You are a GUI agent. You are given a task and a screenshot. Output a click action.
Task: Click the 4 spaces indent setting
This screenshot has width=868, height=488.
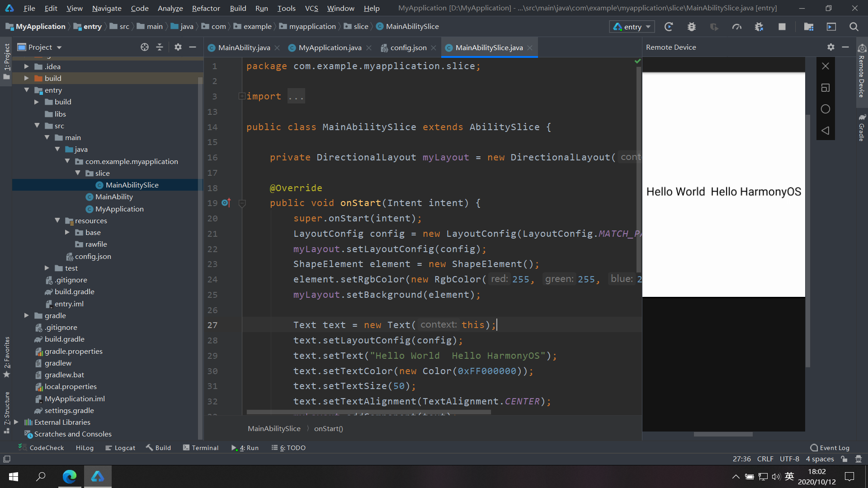(820, 459)
